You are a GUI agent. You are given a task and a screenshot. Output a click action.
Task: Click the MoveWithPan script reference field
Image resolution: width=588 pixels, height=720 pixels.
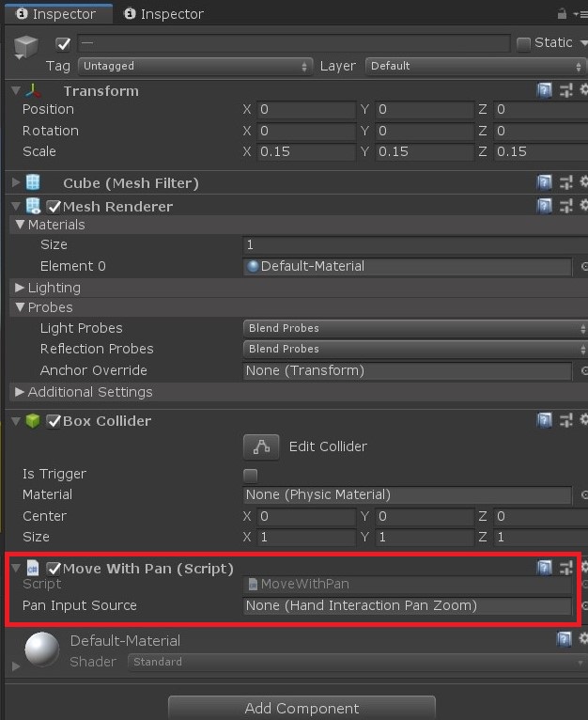tap(407, 585)
